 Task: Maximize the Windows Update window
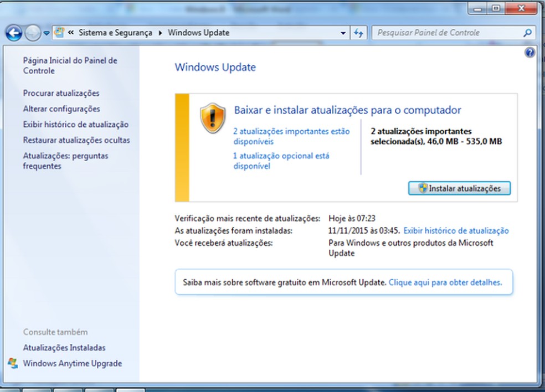coord(496,8)
